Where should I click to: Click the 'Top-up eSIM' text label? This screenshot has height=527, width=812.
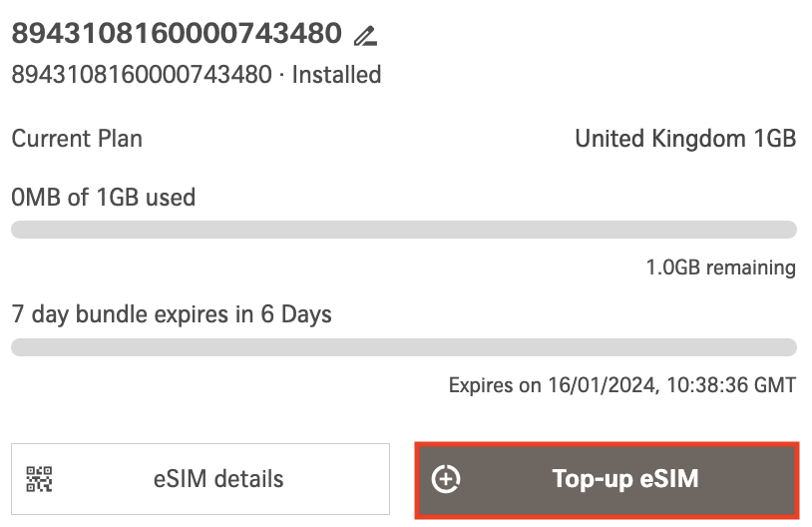click(624, 479)
